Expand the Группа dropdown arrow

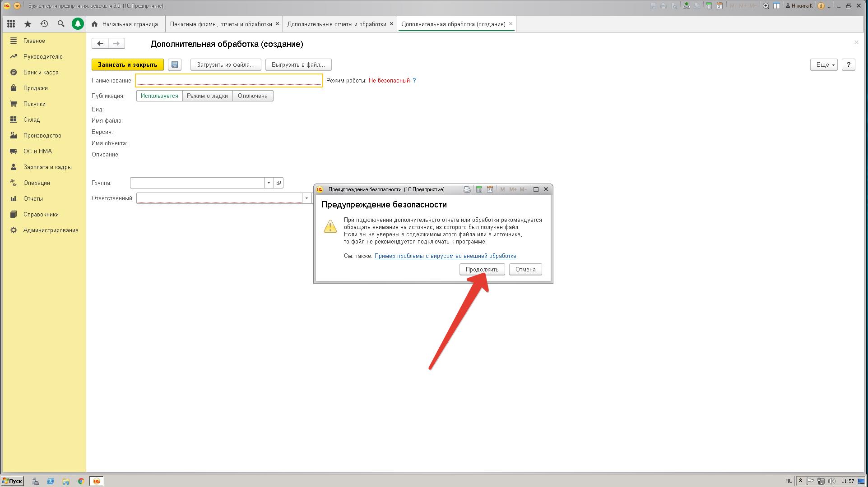pyautogui.click(x=269, y=183)
